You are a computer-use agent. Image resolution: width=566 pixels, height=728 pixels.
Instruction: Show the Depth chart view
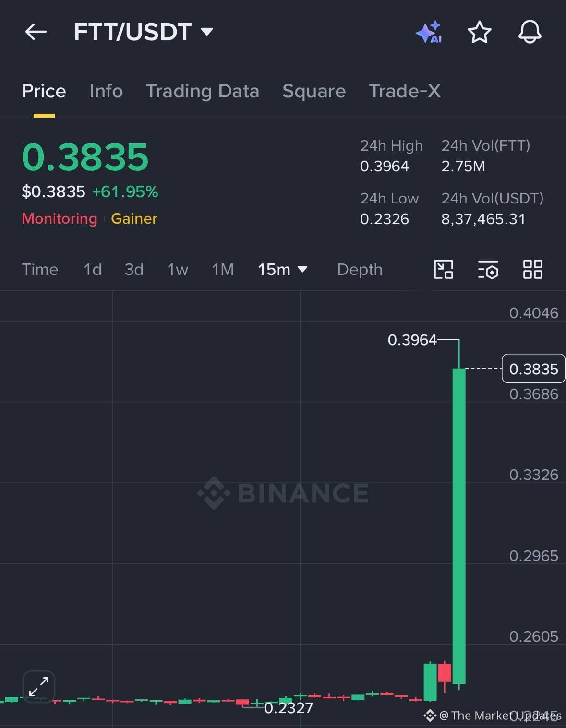[360, 269]
